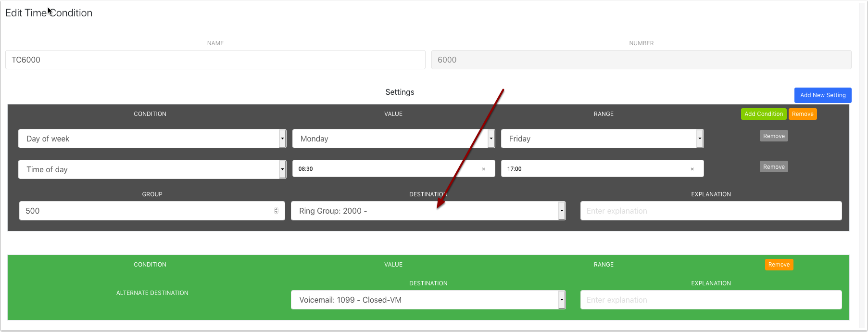Viewport: 868px width, 332px height.
Task: Remove the Day of week condition row
Action: 774,136
